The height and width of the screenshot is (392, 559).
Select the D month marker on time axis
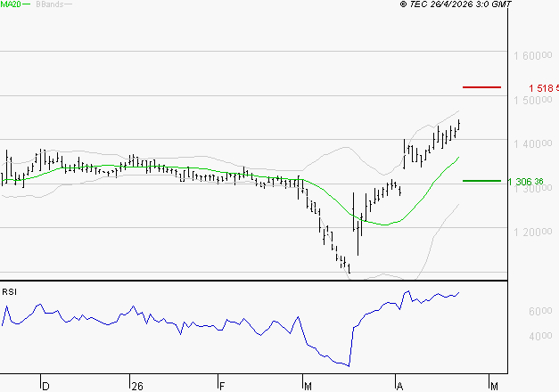click(x=46, y=386)
